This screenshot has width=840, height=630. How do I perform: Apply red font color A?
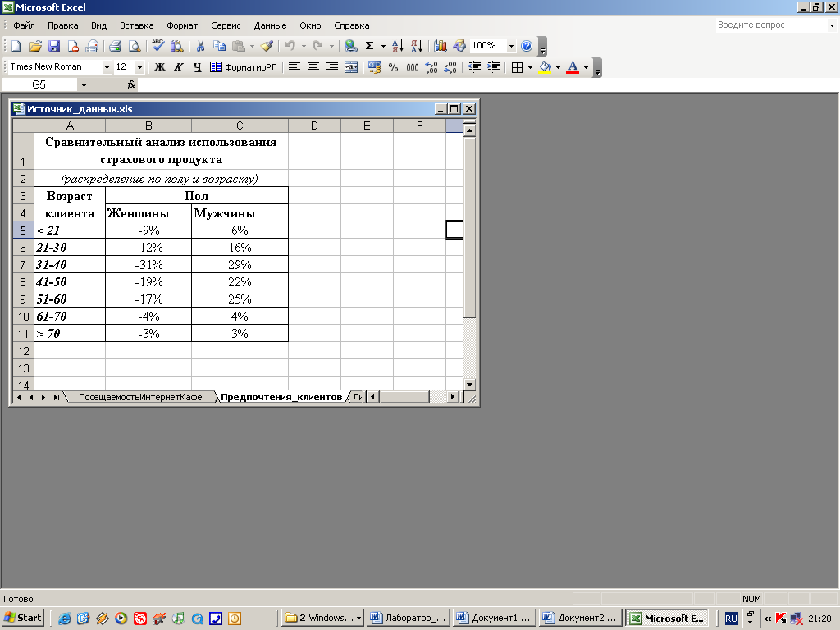click(573, 67)
